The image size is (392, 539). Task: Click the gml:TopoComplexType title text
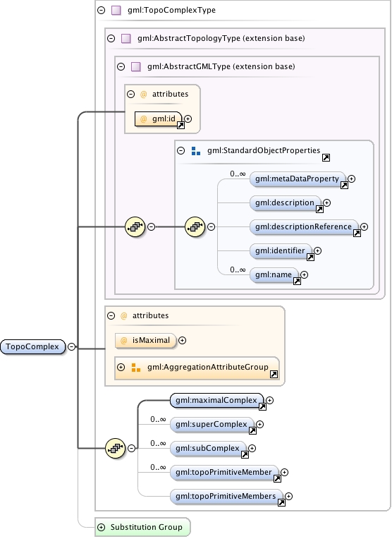point(172,11)
